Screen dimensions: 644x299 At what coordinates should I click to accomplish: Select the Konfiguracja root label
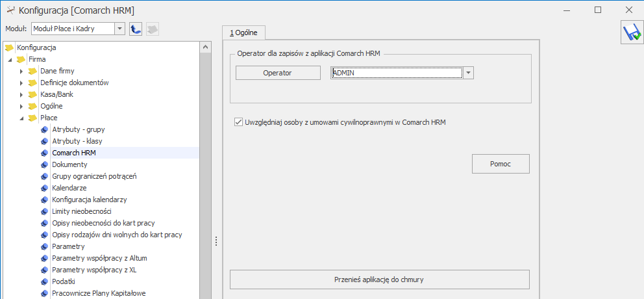pyautogui.click(x=36, y=47)
